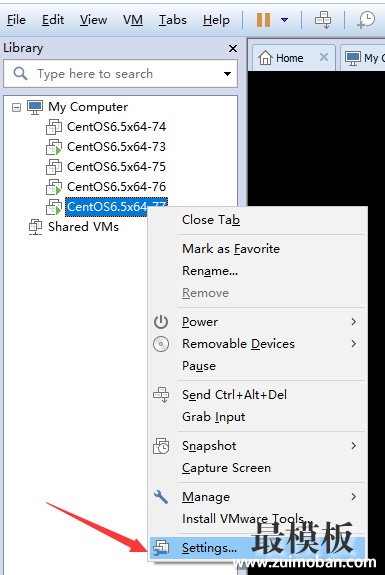Click the Manage wrench icon

pyautogui.click(x=161, y=497)
